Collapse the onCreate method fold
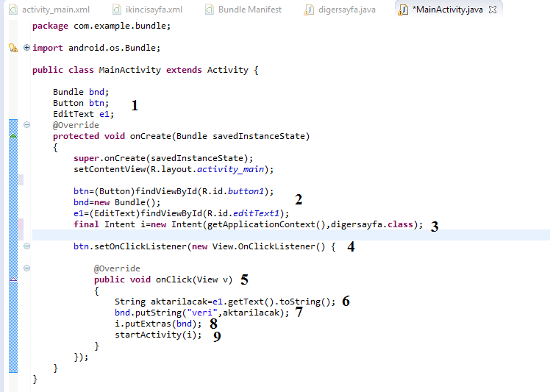The height and width of the screenshot is (392, 550). [27, 125]
